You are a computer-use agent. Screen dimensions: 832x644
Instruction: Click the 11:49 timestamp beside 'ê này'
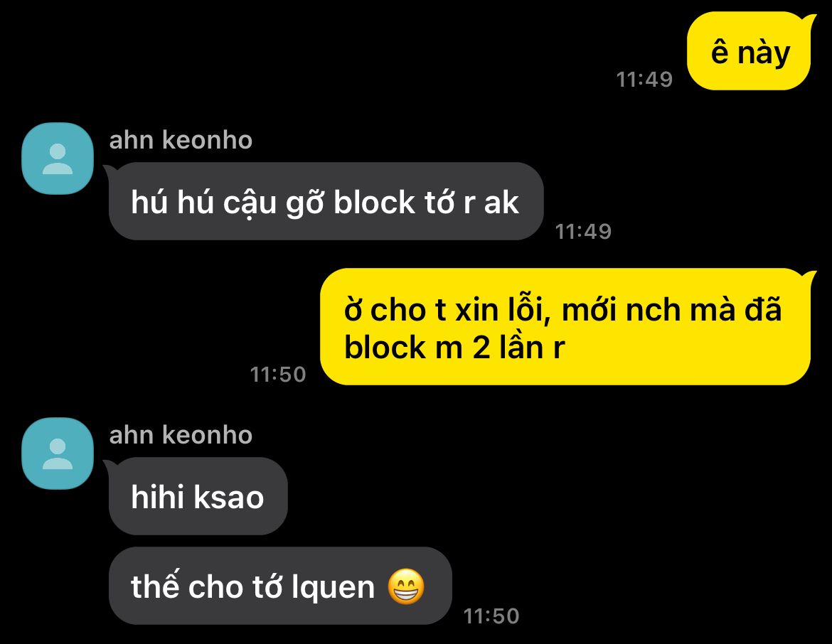(644, 80)
